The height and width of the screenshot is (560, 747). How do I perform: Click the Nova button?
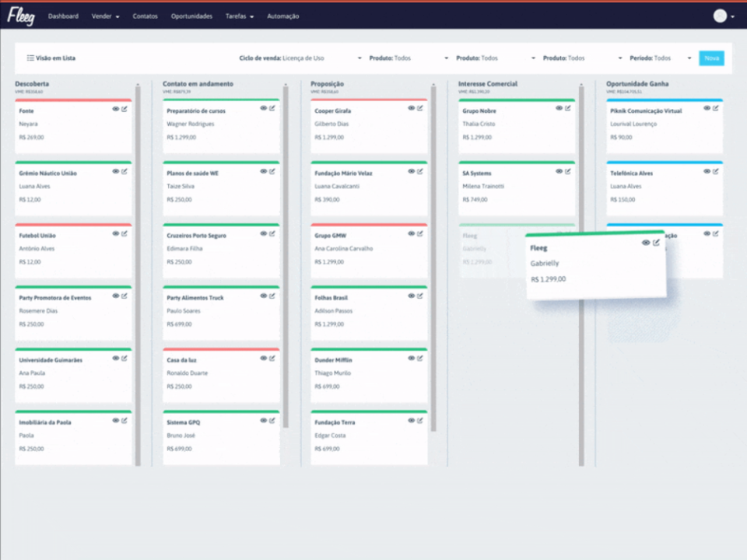tap(710, 58)
